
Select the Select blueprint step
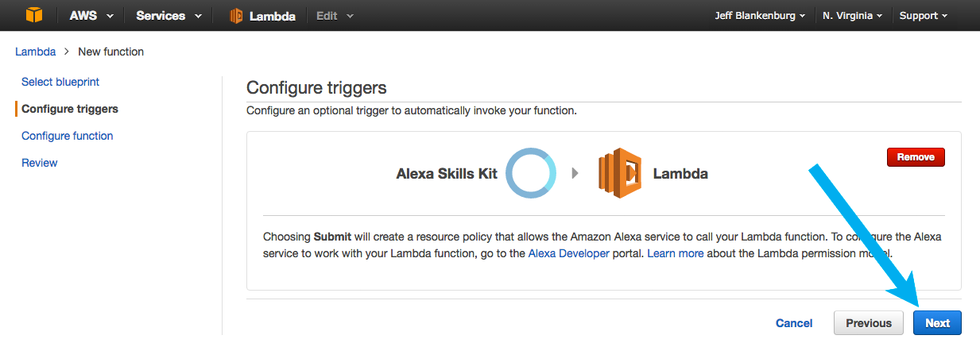[60, 82]
